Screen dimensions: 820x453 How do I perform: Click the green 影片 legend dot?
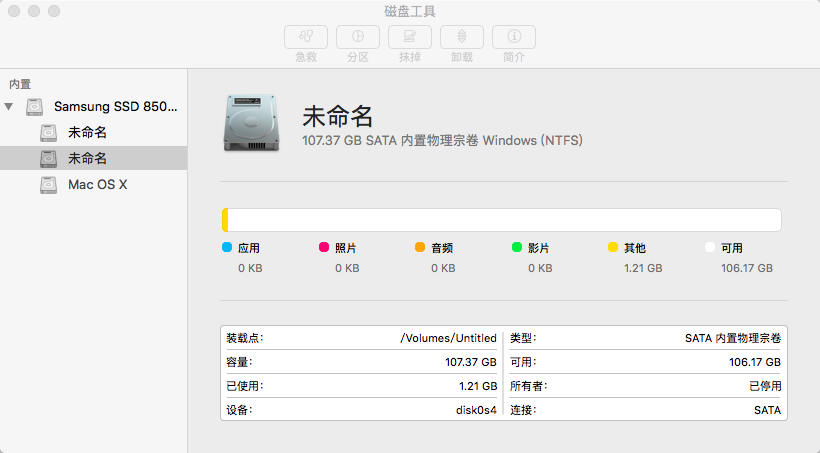click(517, 247)
